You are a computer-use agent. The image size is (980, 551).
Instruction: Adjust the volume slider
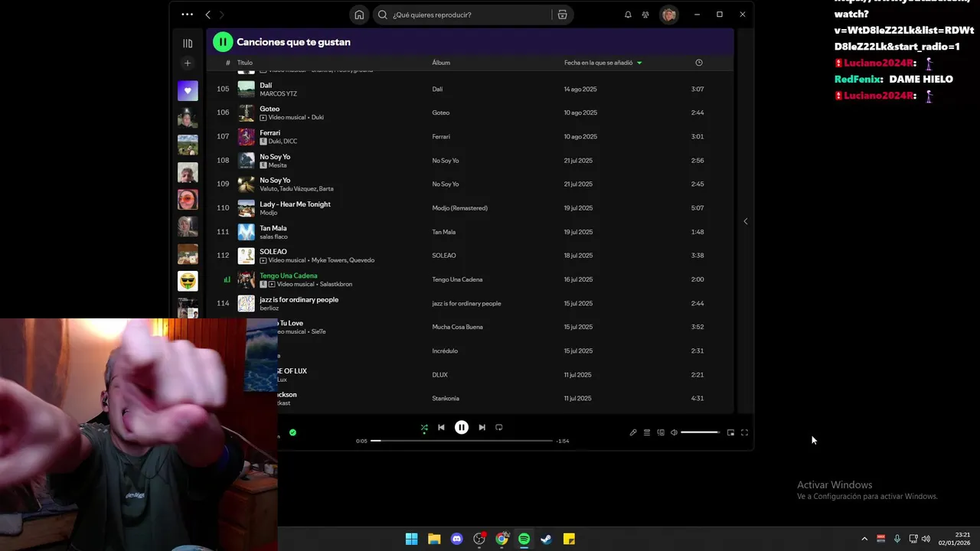(x=700, y=432)
